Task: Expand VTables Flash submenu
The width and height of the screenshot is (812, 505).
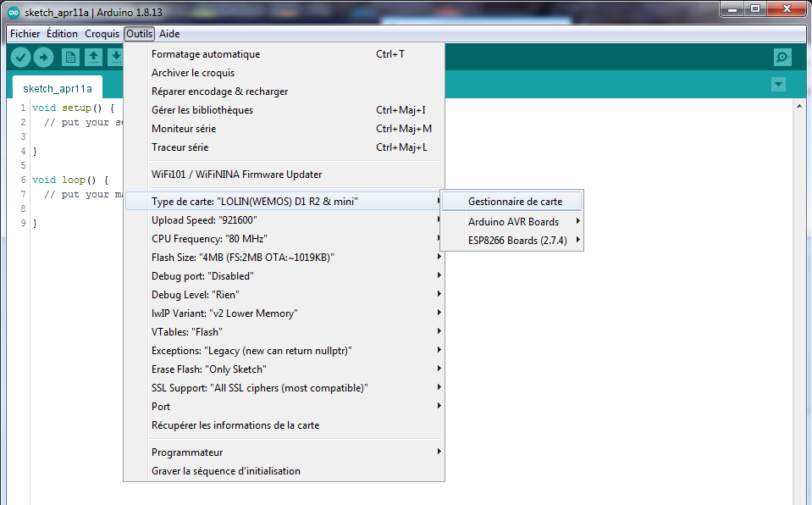Action: pyautogui.click(x=284, y=332)
